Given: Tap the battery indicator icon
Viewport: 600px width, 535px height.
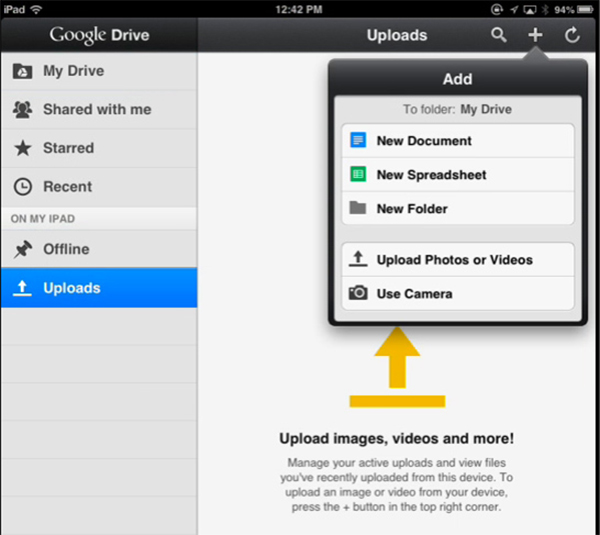Looking at the screenshot, I should [585, 9].
